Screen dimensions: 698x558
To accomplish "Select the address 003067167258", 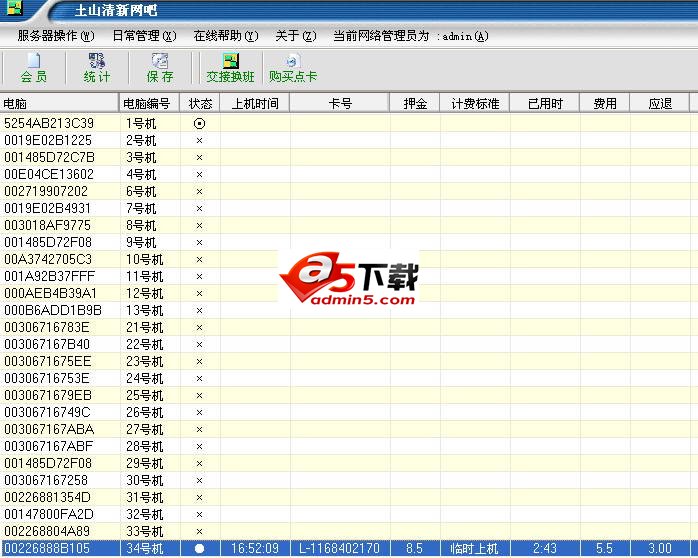I will [x=46, y=480].
